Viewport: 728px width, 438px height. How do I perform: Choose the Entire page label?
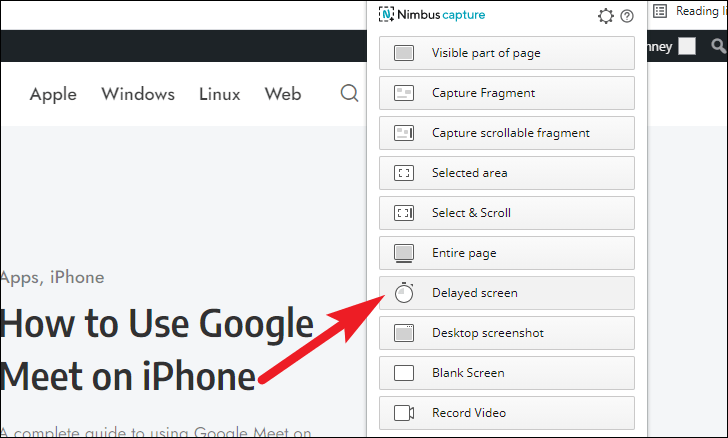point(464,253)
